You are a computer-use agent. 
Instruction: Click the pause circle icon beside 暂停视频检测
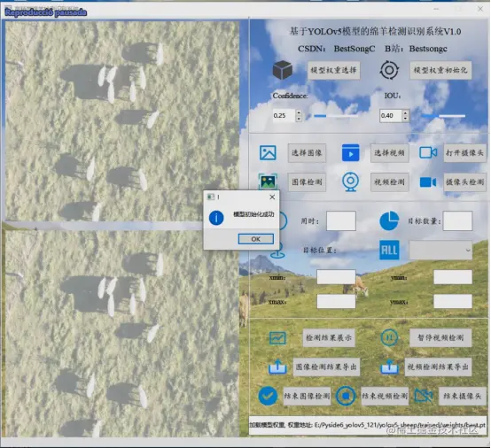[x=389, y=338]
